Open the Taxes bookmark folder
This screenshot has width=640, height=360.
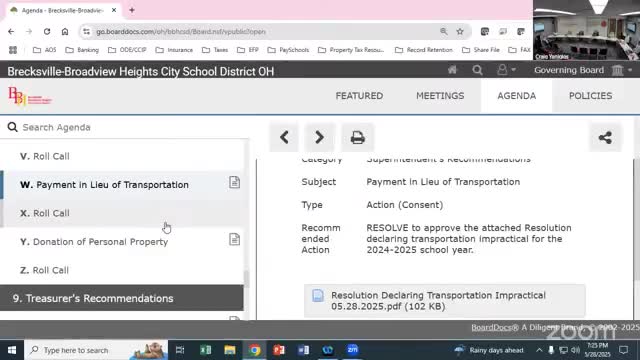(x=215, y=50)
